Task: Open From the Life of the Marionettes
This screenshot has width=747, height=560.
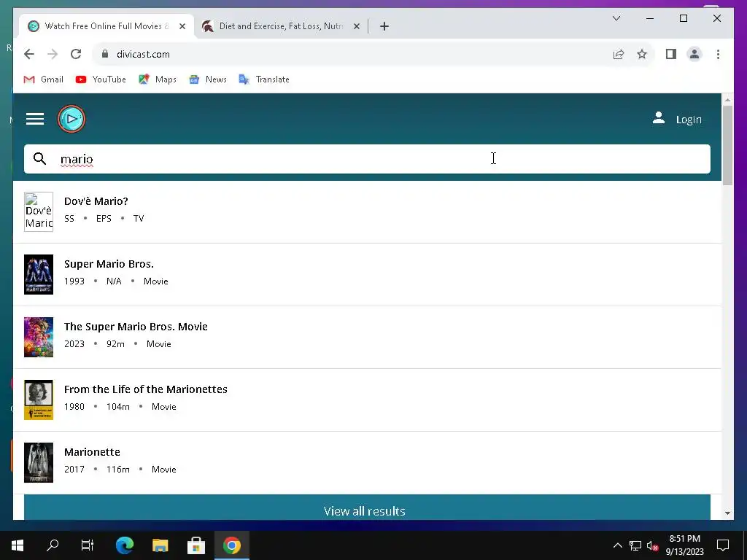Action: (367, 400)
